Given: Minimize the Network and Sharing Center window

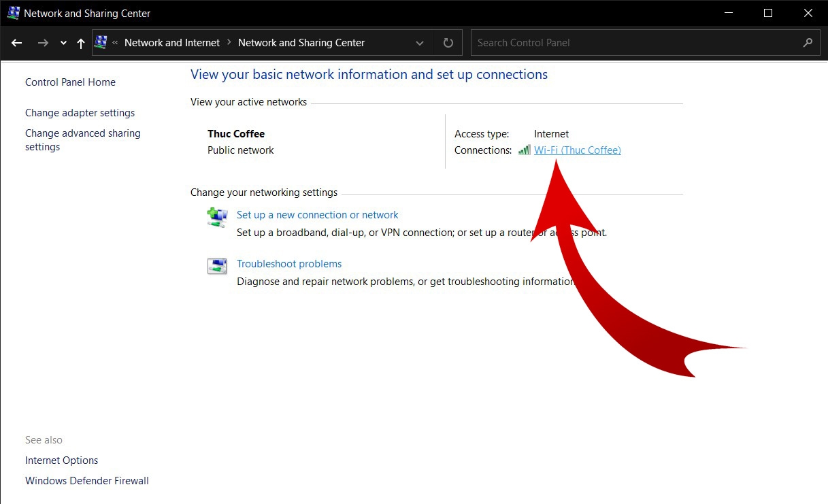Looking at the screenshot, I should pos(729,13).
